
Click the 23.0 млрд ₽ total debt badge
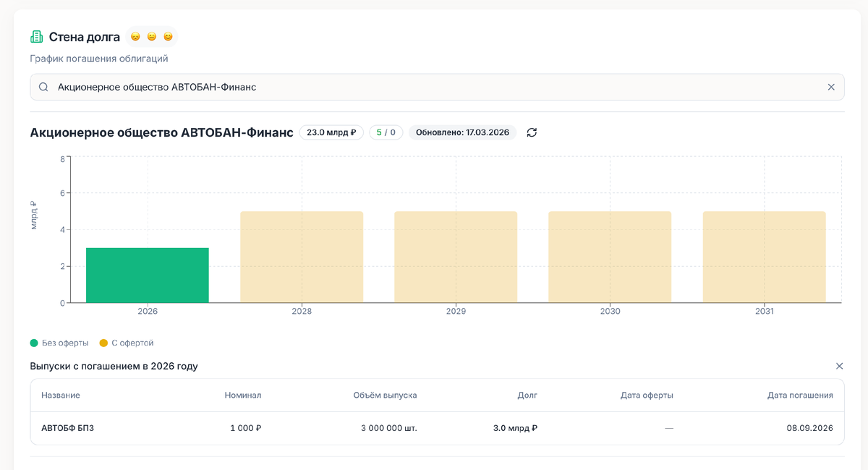point(331,132)
